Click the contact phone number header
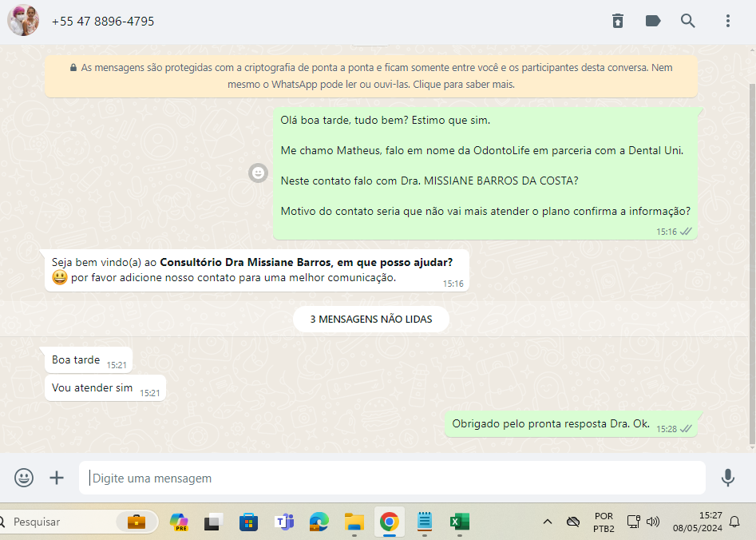This screenshot has width=756, height=540. tap(103, 22)
